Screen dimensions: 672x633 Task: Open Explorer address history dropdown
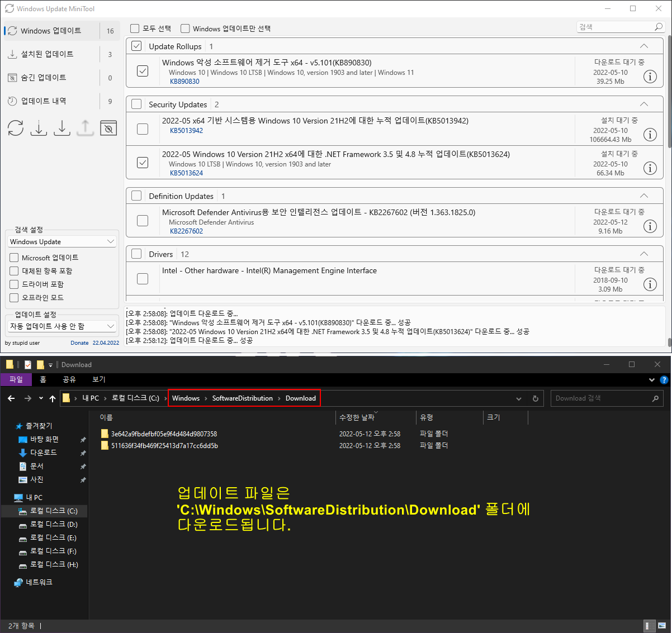pyautogui.click(x=519, y=398)
